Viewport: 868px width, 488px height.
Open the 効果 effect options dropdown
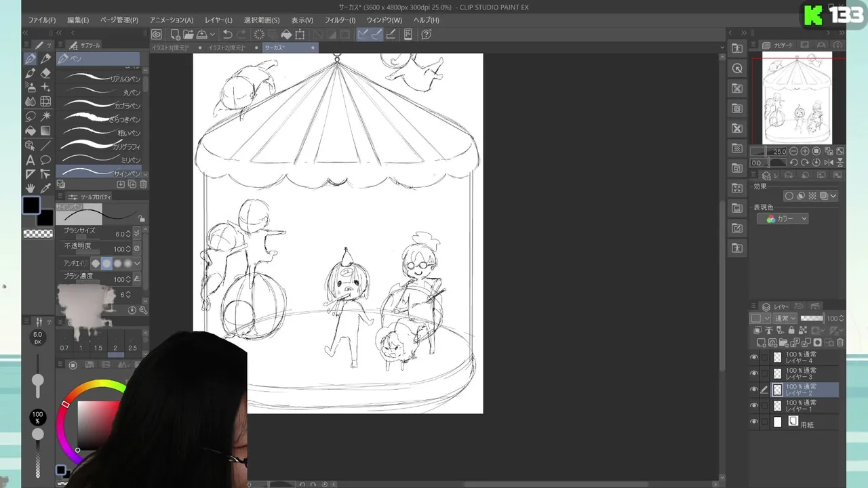[x=833, y=197]
